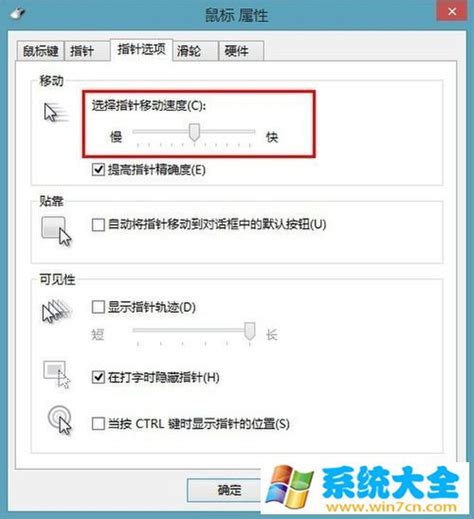The width and height of the screenshot is (474, 519).
Task: Check 当按 CTRL 键时显示指针的位置 option
Action: (98, 424)
